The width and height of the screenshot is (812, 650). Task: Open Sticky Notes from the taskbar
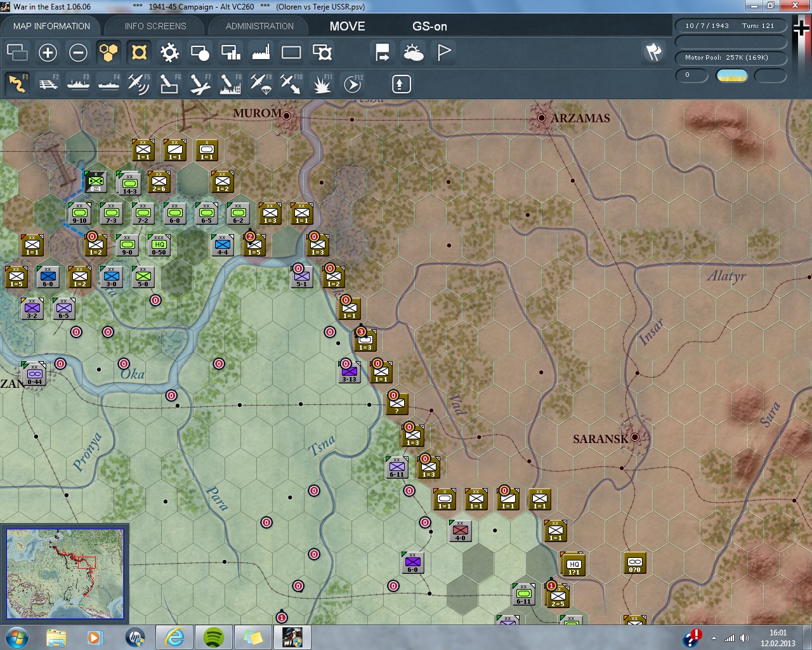253,637
